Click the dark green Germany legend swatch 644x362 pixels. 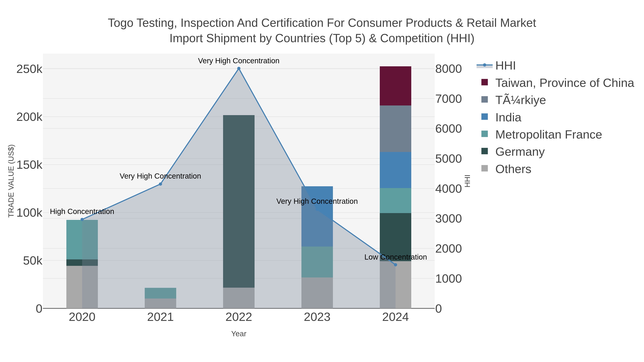484,151
